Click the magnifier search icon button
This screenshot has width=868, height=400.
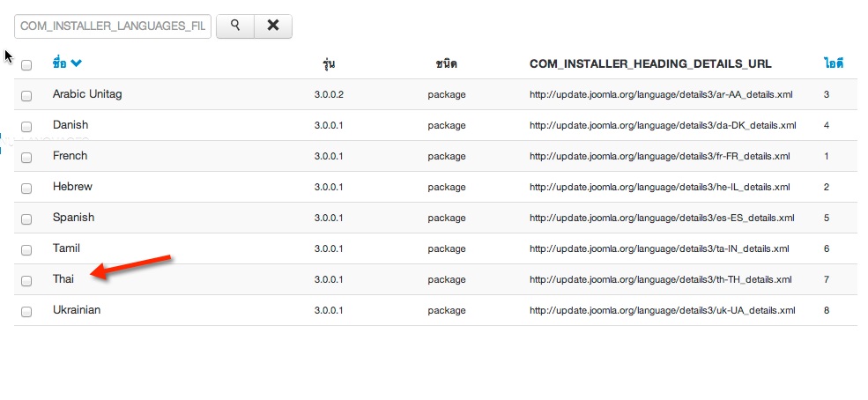point(235,26)
